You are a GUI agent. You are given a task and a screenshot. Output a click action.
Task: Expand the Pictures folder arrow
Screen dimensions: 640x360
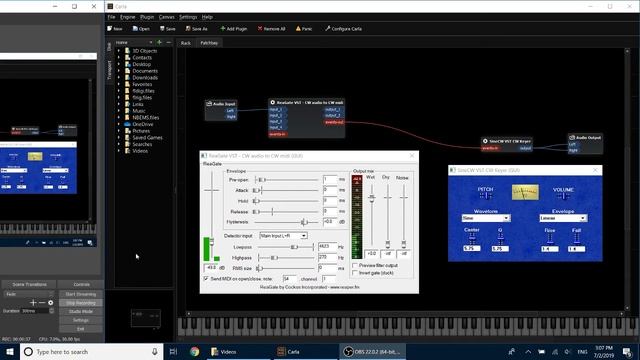pyautogui.click(x=119, y=131)
